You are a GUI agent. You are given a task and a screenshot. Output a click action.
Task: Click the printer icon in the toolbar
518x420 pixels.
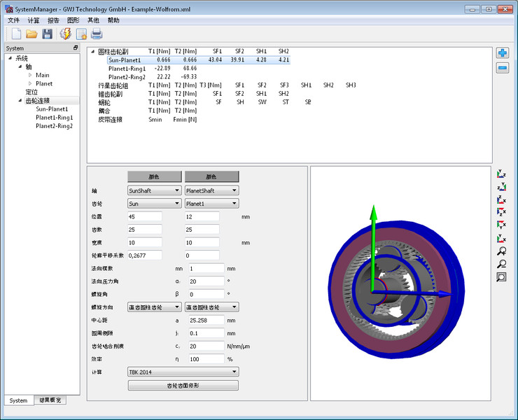(x=97, y=34)
